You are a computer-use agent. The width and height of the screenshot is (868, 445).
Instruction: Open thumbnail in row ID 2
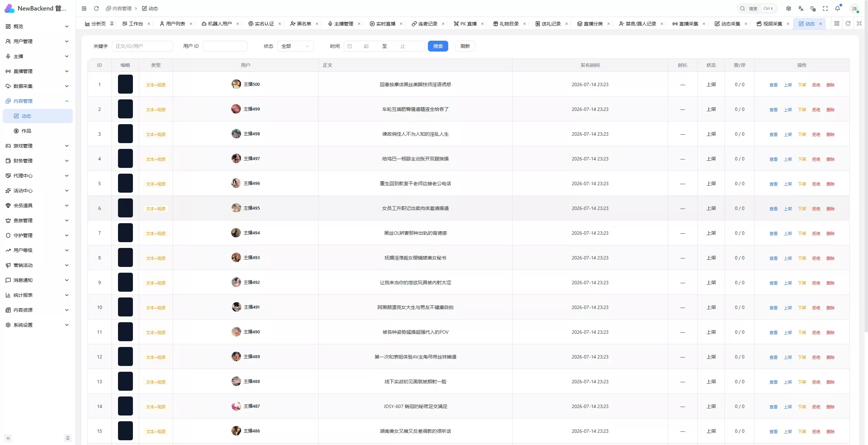[x=125, y=109]
